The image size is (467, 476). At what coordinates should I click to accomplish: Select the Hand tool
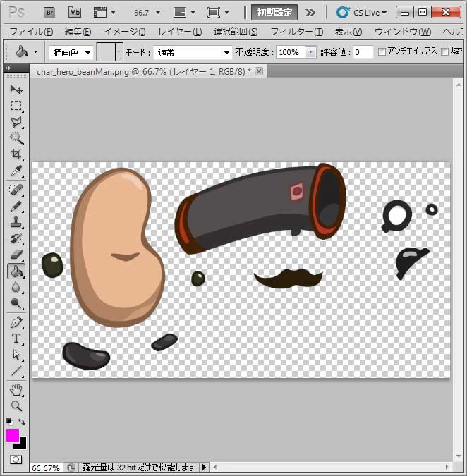point(16,390)
